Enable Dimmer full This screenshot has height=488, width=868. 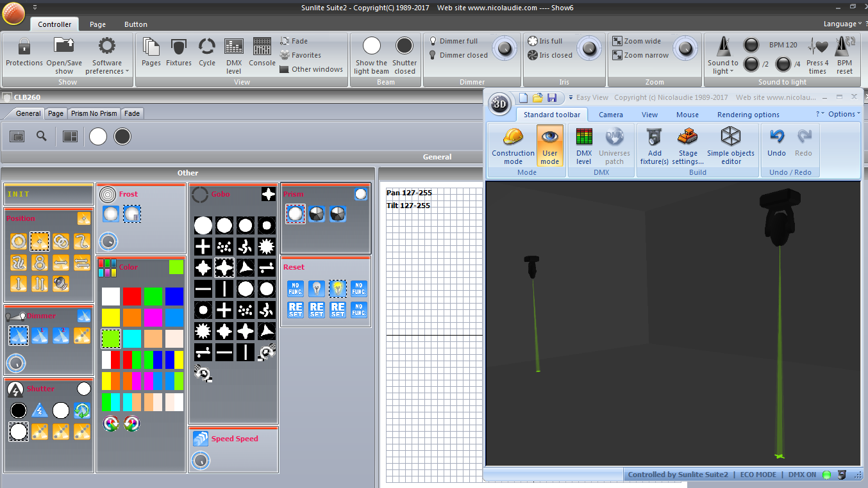(x=453, y=41)
